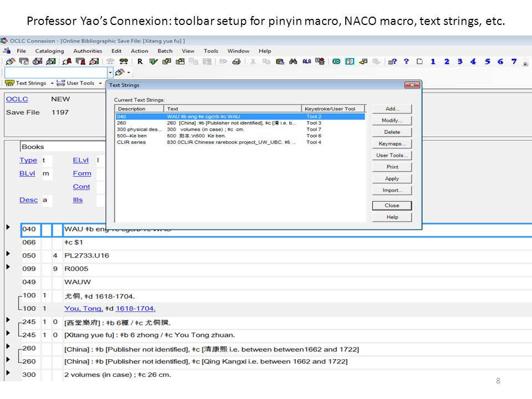Image resolution: width=532 pixels, height=399 pixels.
Task: Click user tool number 2 icon
Action: (x=447, y=62)
